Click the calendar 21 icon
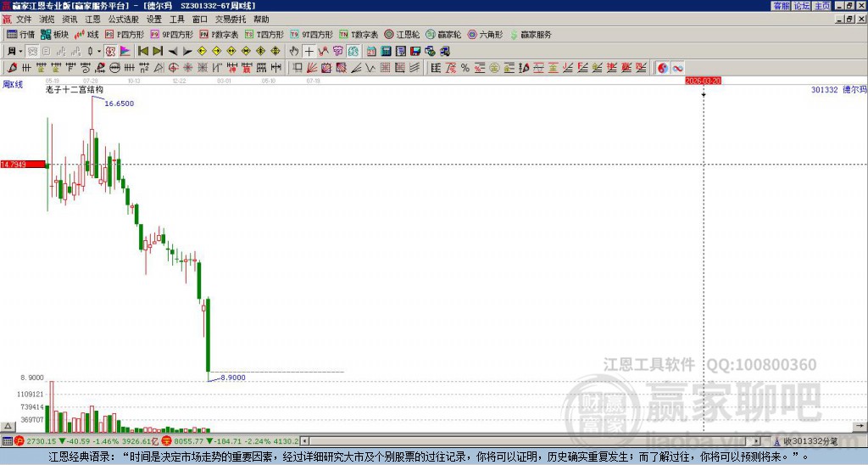 [x=371, y=52]
